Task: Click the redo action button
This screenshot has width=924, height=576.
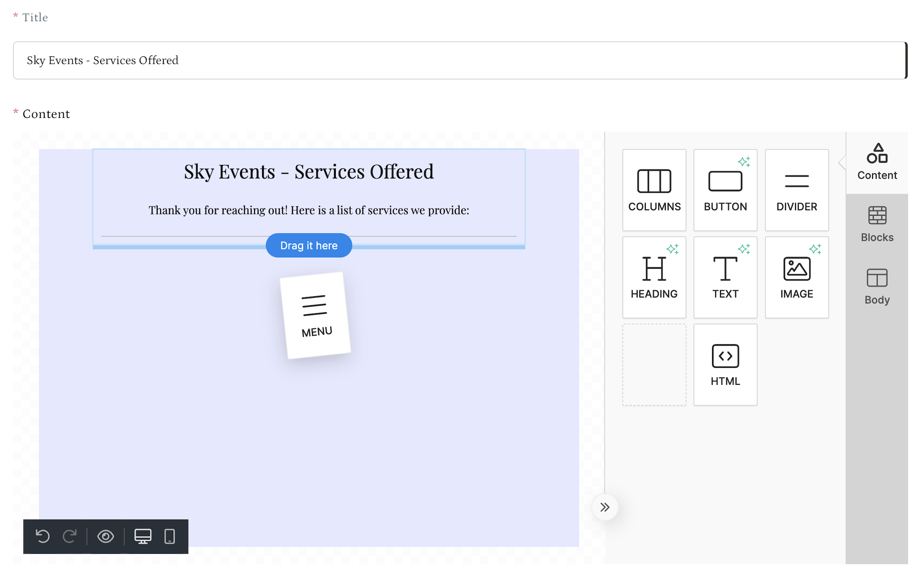Action: point(71,536)
